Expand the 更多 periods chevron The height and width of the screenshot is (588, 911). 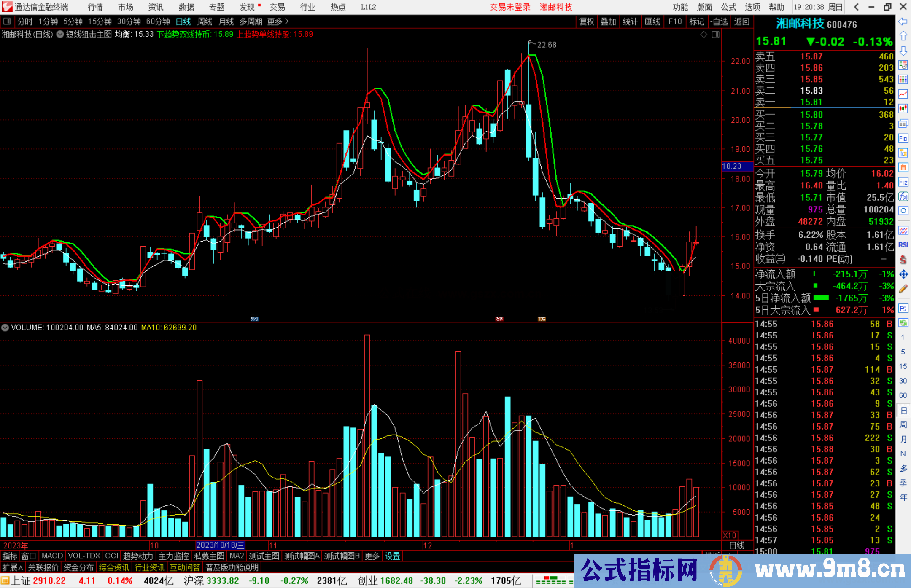pyautogui.click(x=287, y=21)
